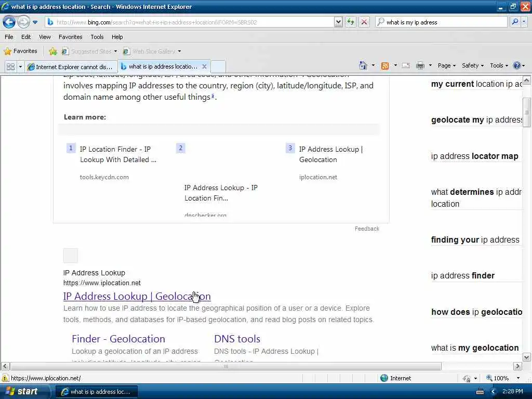Open the Favorites menu
Screen dimensions: 532x399
tap(70, 37)
